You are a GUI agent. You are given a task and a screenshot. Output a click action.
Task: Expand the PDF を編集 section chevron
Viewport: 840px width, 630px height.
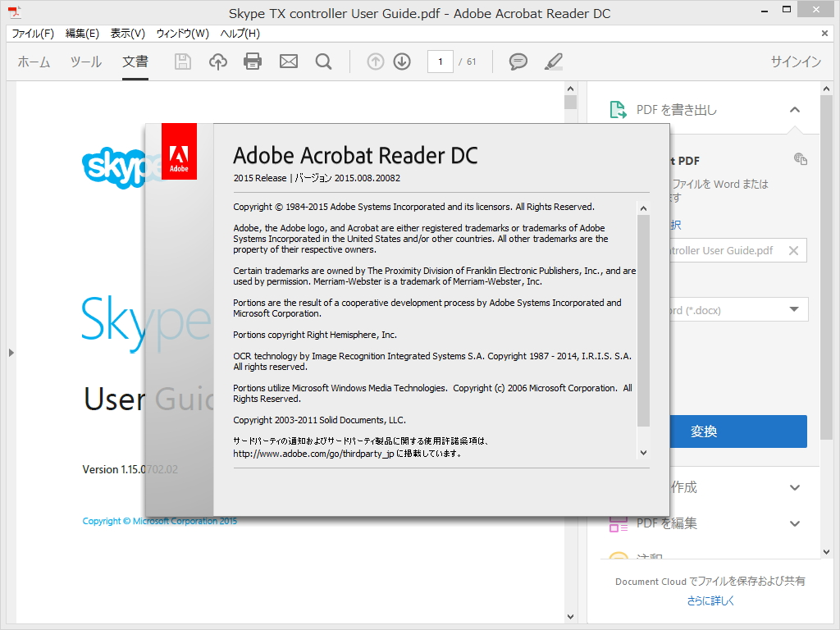click(x=794, y=523)
